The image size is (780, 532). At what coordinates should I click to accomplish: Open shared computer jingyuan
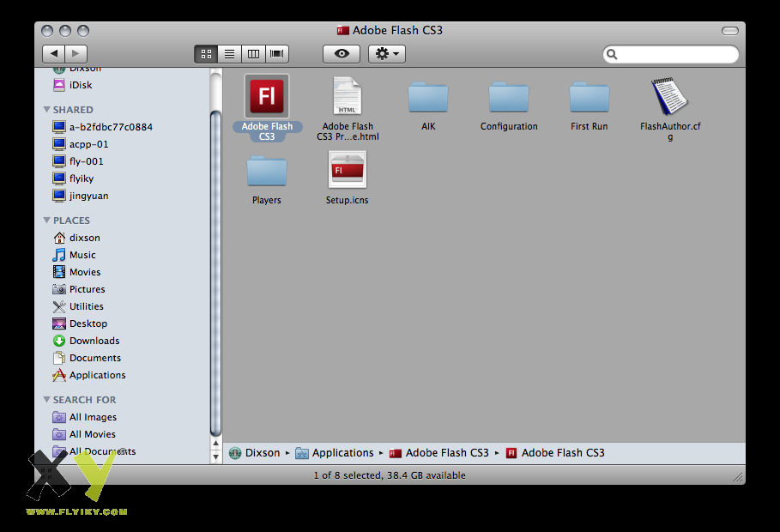[x=80, y=196]
